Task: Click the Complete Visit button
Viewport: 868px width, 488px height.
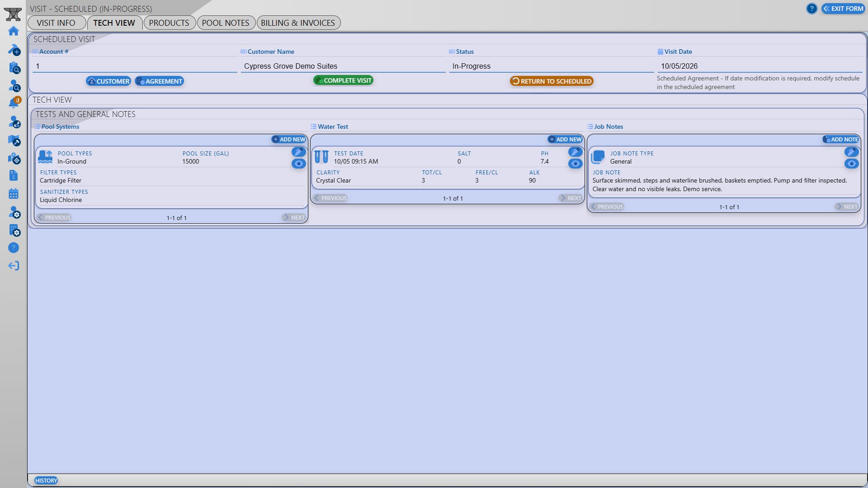Action: click(x=343, y=80)
